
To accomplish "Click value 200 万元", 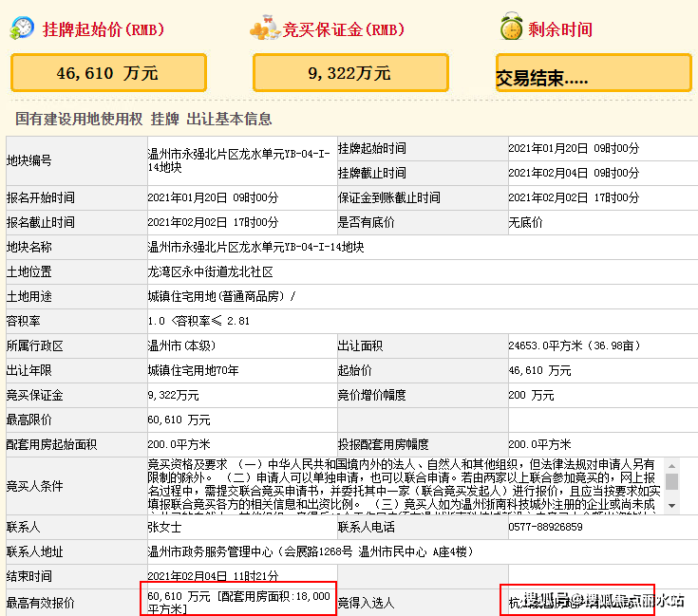I will pos(531,396).
